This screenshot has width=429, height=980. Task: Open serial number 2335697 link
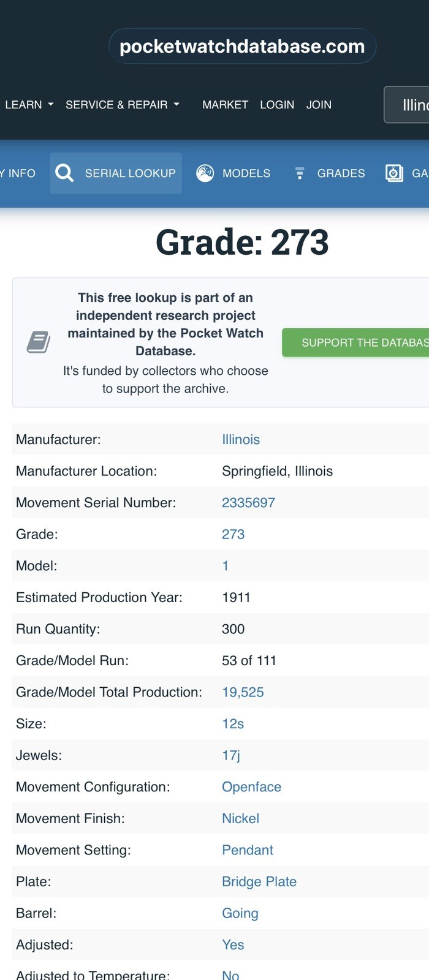click(248, 502)
